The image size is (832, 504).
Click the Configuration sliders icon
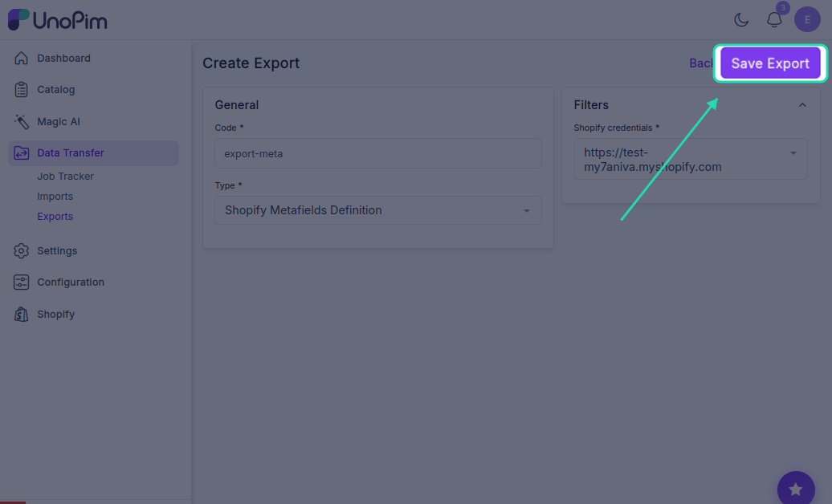click(21, 282)
